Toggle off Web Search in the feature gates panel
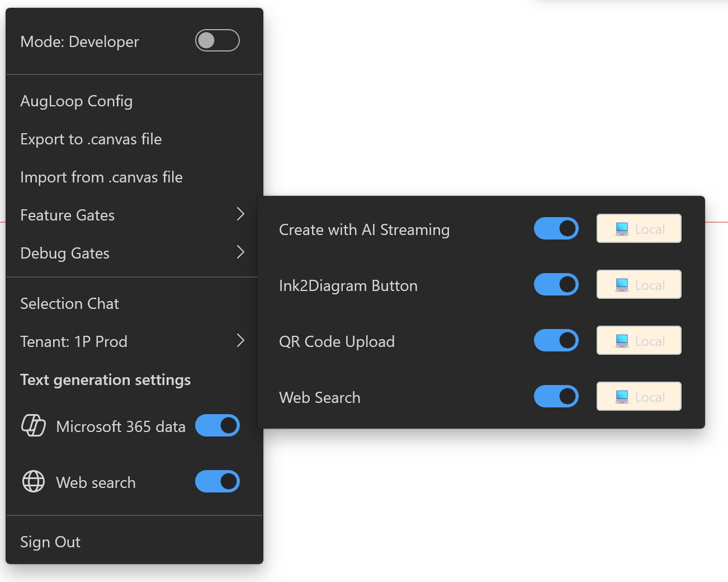Screen dimensions: 728x582 tap(556, 396)
